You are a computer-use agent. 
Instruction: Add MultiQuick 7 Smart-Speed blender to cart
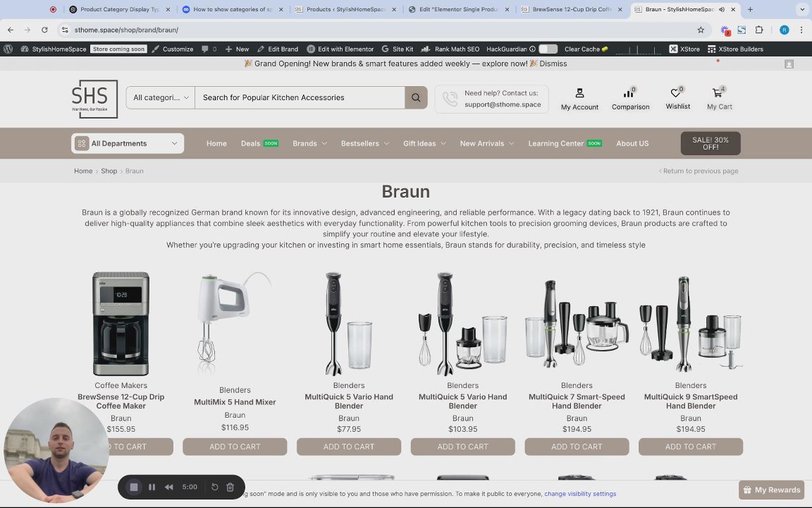click(x=577, y=447)
